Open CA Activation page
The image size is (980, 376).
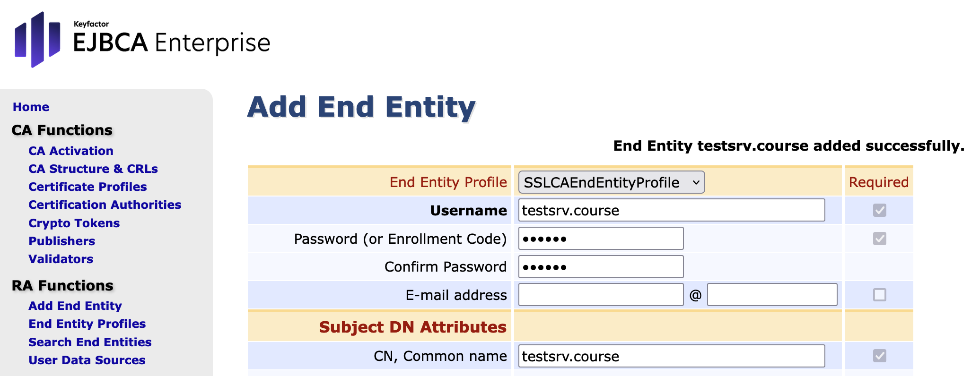[x=71, y=151]
